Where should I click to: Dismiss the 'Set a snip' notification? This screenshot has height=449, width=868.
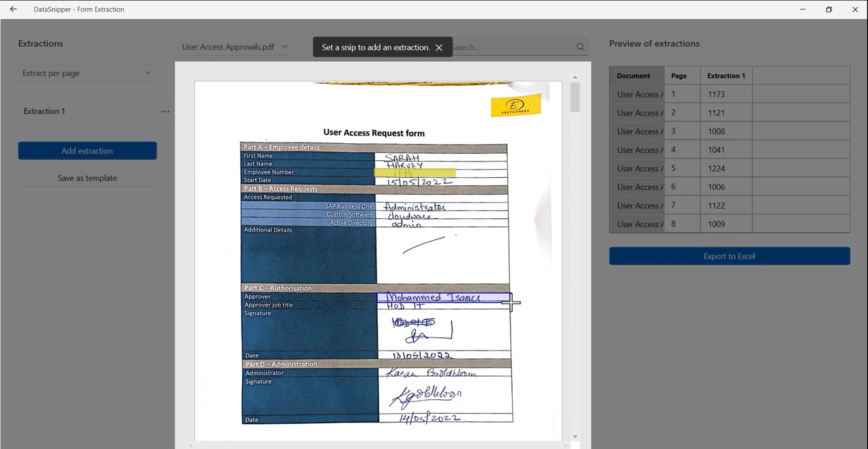[439, 46]
